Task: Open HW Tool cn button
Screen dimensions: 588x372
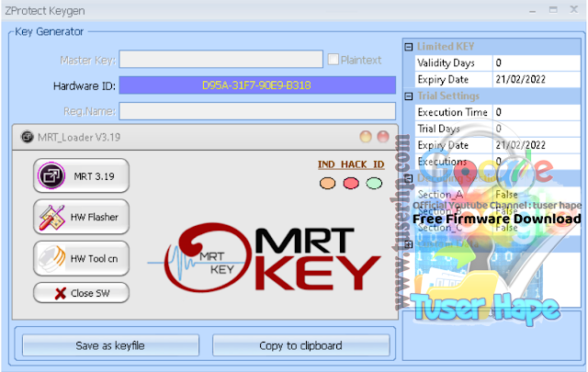Action: coord(82,258)
